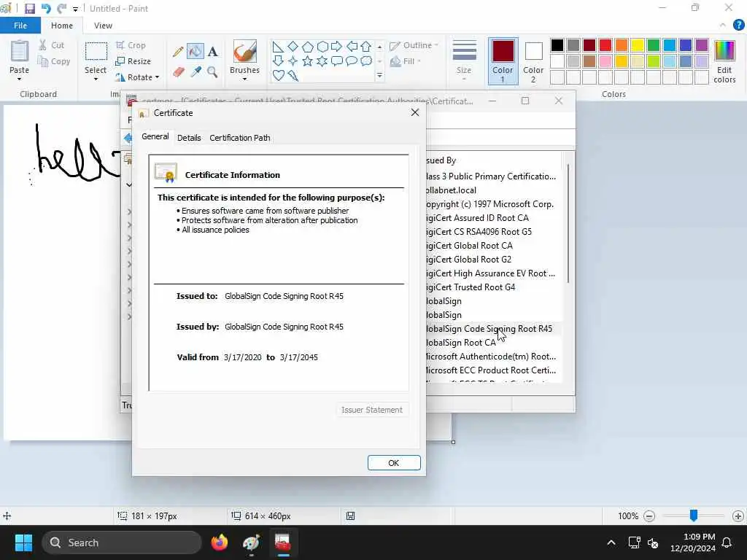The height and width of the screenshot is (560, 747).
Task: Click OK in the Certificate dialog
Action: pyautogui.click(x=394, y=463)
